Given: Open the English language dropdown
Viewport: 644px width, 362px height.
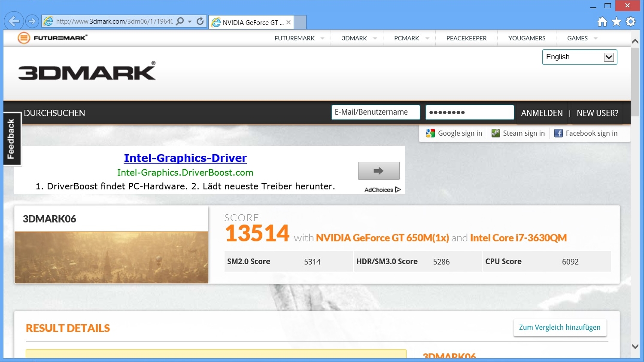Looking at the screenshot, I should [x=580, y=57].
